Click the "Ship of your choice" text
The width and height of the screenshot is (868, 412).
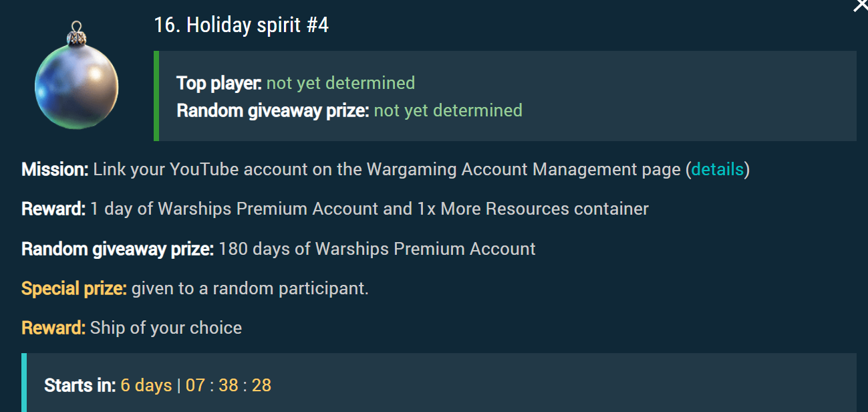[166, 328]
